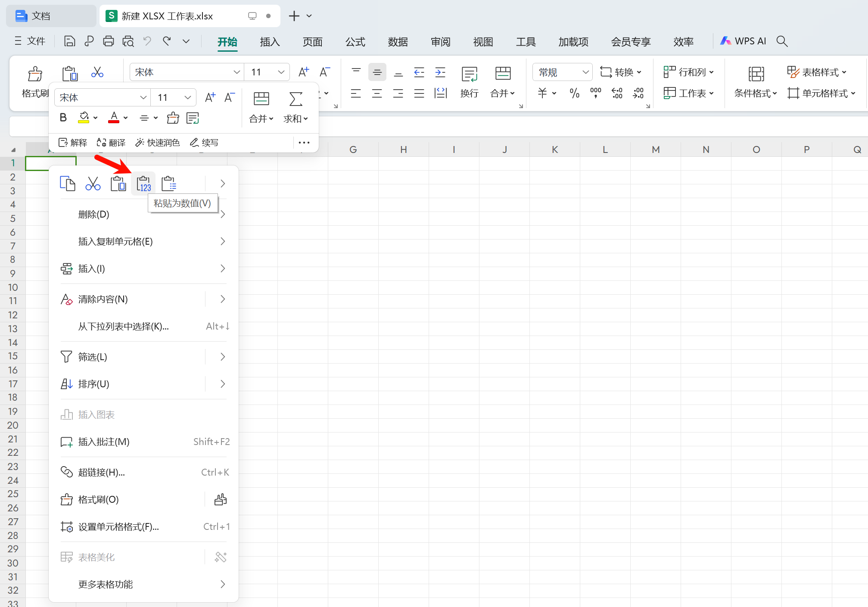This screenshot has width=868, height=607.
Task: Click the format painter lock icon beside 格式刷(O)
Action: coord(221,500)
